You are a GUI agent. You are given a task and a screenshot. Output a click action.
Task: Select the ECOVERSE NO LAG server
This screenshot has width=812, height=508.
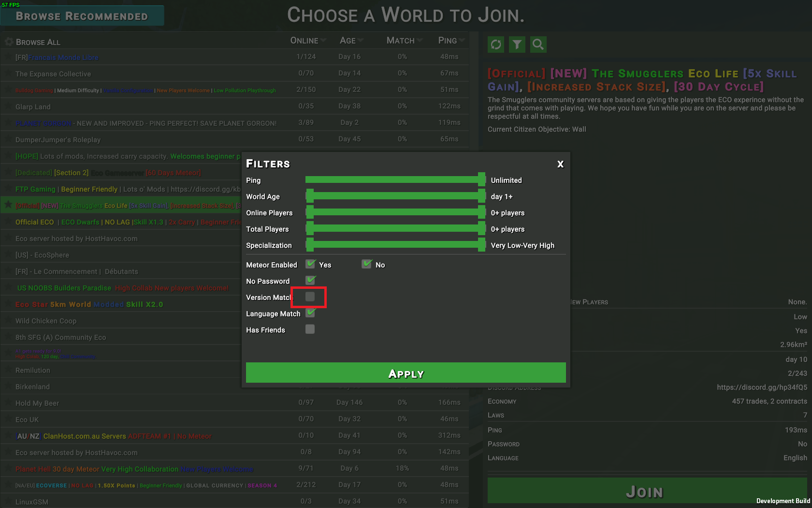(x=235, y=485)
